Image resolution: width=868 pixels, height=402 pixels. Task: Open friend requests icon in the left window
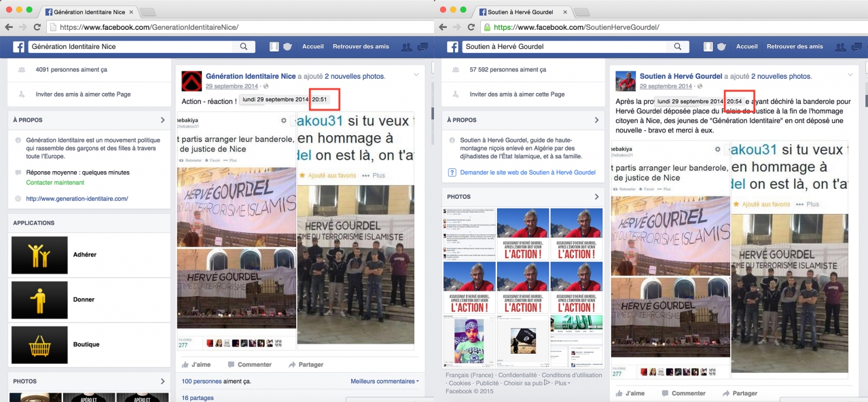click(406, 47)
